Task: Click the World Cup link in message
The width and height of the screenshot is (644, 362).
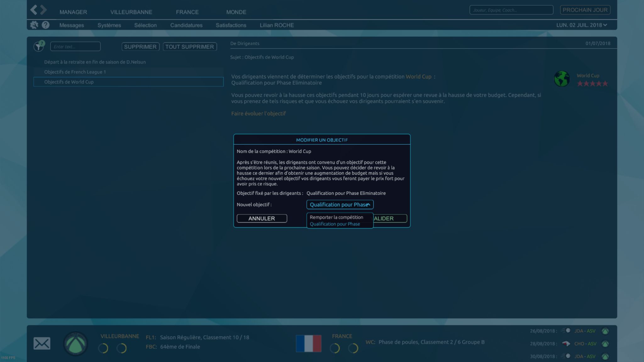Action: 419,76
